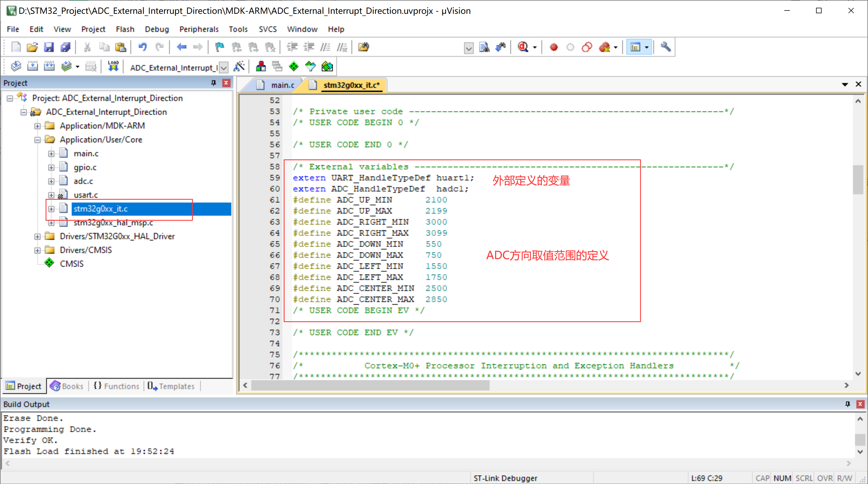Close the Project panel
The image size is (868, 484).
tap(226, 83)
